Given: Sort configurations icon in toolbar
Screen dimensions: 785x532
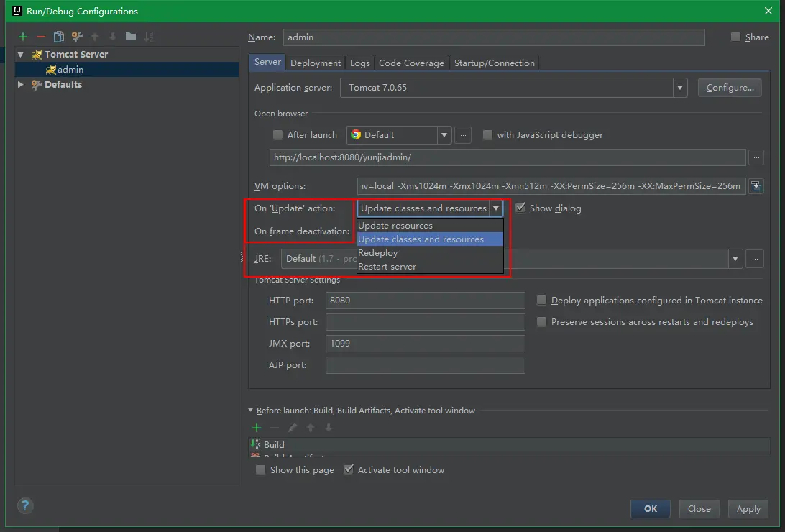Looking at the screenshot, I should [149, 37].
